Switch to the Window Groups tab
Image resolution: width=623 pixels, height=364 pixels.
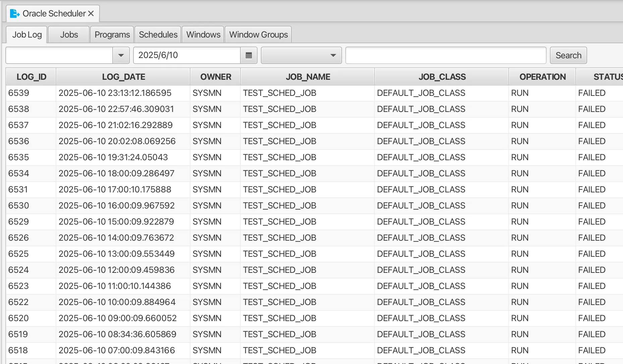[x=258, y=34]
